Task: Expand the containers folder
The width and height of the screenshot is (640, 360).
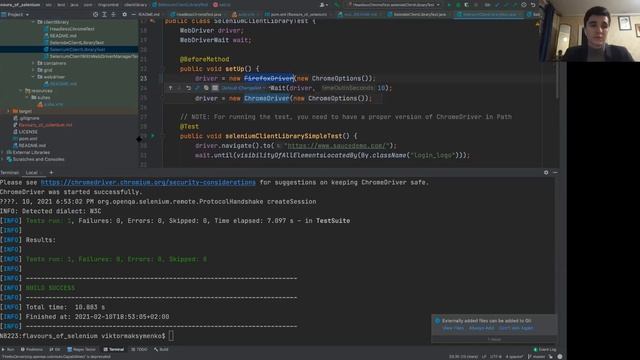Action: click(x=33, y=63)
